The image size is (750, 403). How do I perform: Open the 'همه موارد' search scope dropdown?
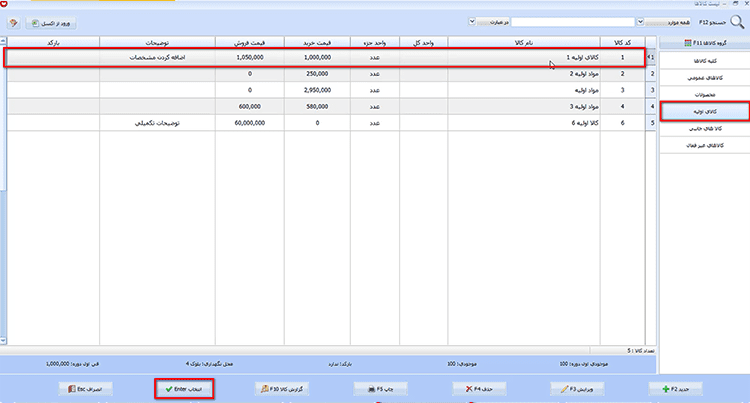pos(664,22)
